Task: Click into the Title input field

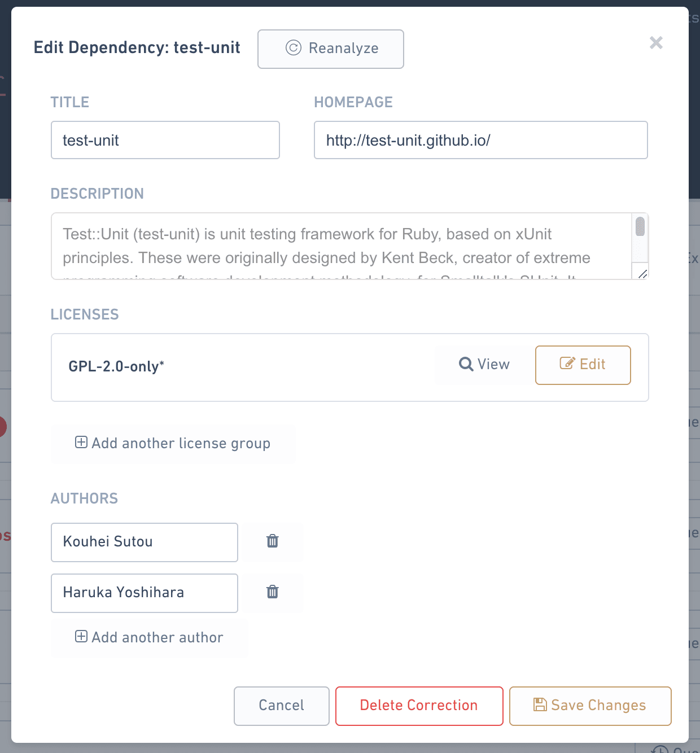Action: (x=165, y=140)
